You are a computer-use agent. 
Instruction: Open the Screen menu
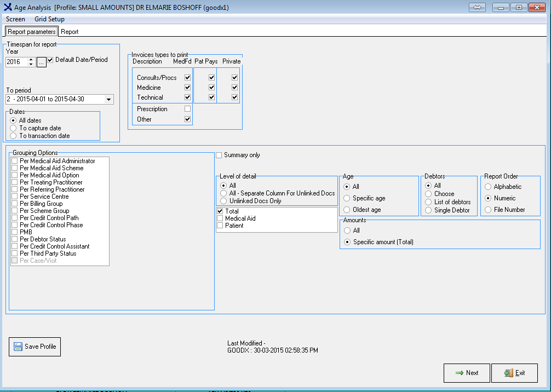tap(15, 19)
